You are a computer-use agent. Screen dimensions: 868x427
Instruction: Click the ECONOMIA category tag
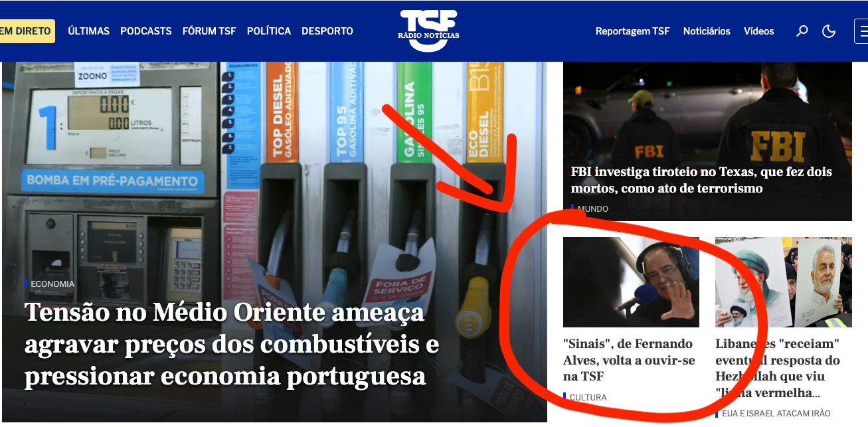(52, 284)
